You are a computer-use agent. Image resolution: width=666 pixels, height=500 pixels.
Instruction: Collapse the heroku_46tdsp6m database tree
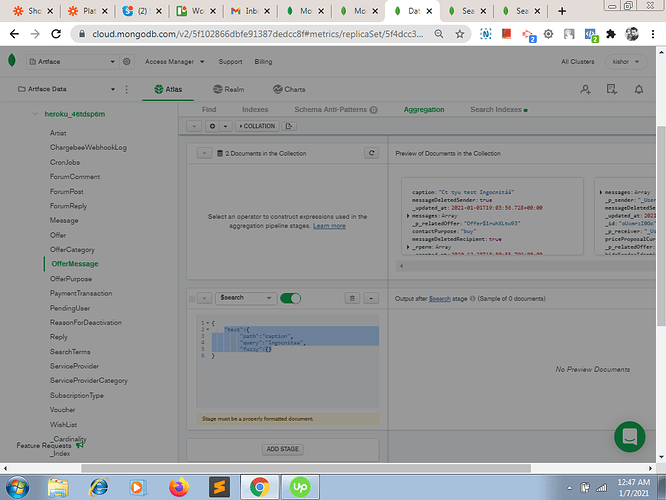(35, 116)
